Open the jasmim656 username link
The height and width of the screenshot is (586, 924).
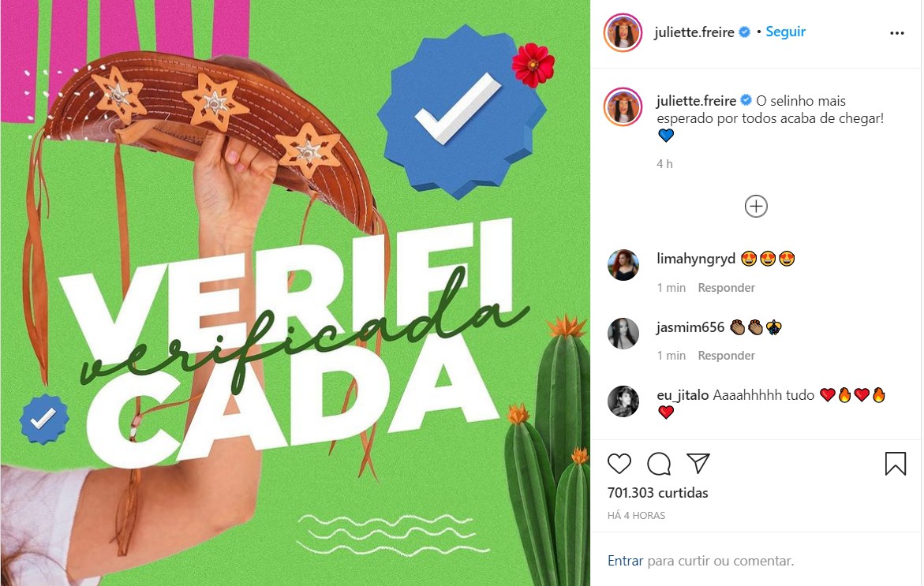(690, 327)
